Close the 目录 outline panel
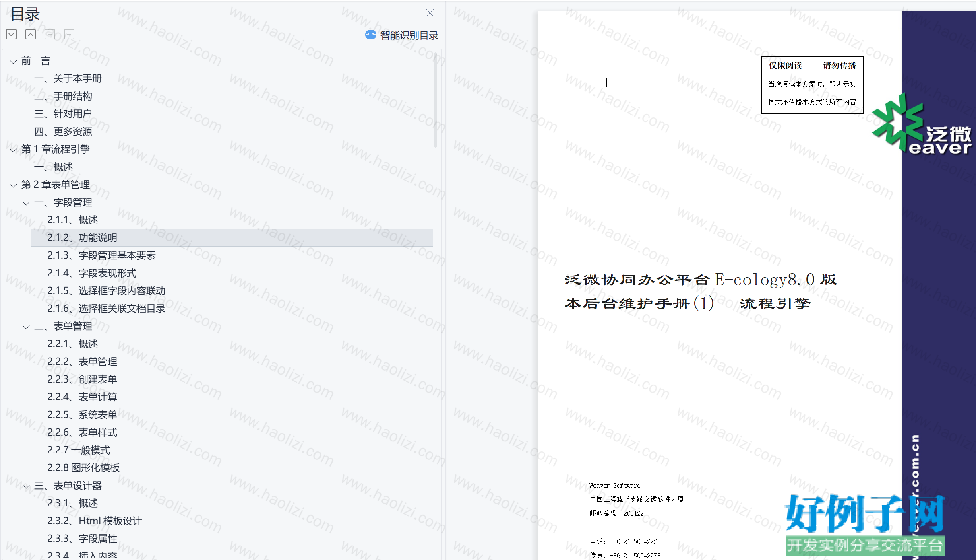The width and height of the screenshot is (976, 560). [x=430, y=13]
